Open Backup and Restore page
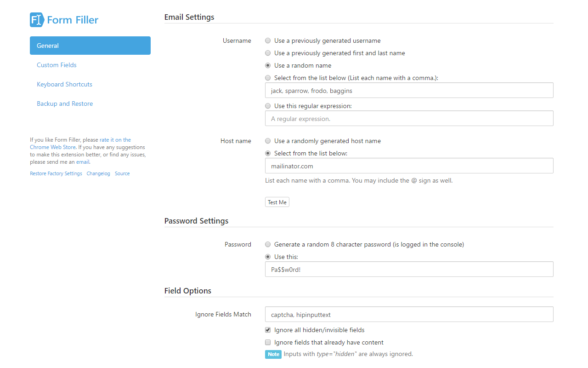 (x=65, y=103)
